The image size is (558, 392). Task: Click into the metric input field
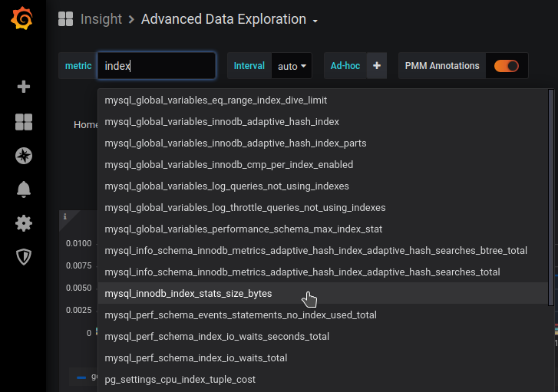tap(157, 66)
